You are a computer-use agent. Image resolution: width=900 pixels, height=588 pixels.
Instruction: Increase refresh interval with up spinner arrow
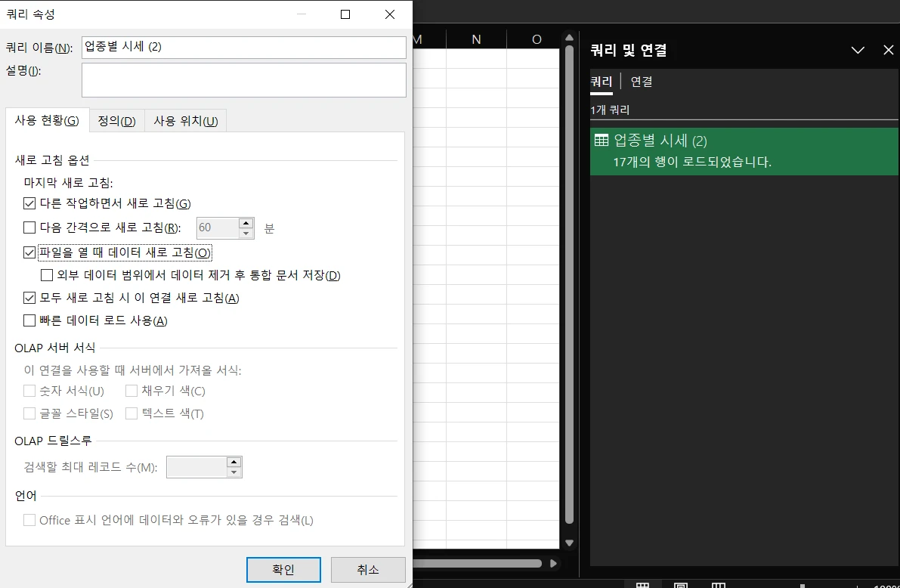[x=246, y=222]
